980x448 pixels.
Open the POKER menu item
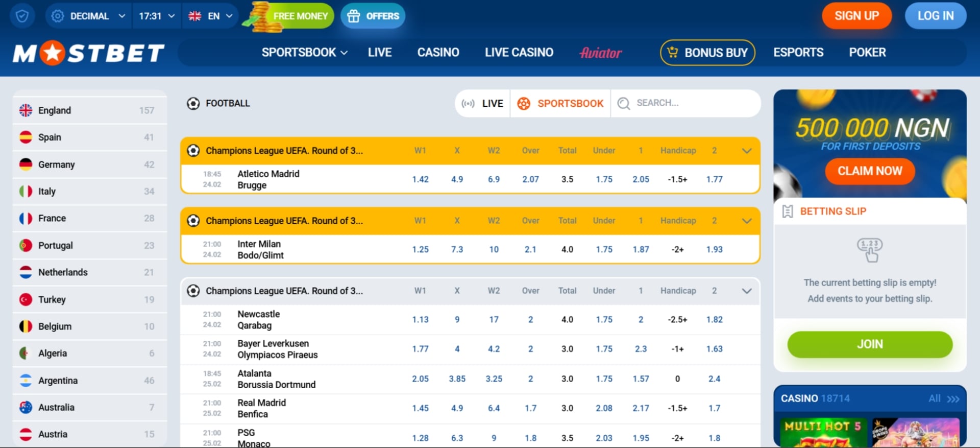[867, 52]
